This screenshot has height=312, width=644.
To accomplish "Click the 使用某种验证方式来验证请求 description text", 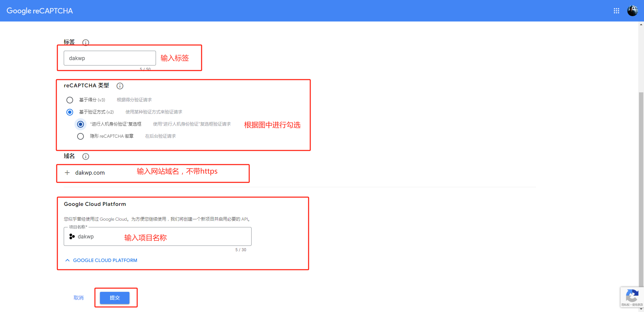I will pyautogui.click(x=154, y=112).
